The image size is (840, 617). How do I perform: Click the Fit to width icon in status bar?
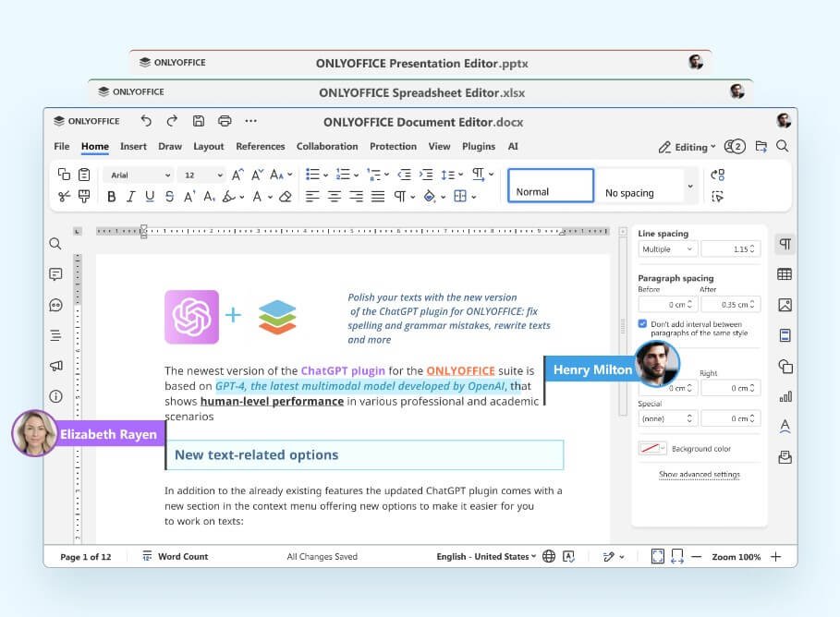[677, 556]
